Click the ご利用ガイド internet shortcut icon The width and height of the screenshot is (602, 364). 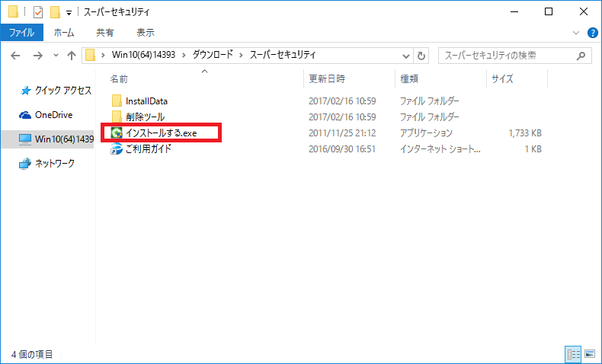tap(117, 148)
